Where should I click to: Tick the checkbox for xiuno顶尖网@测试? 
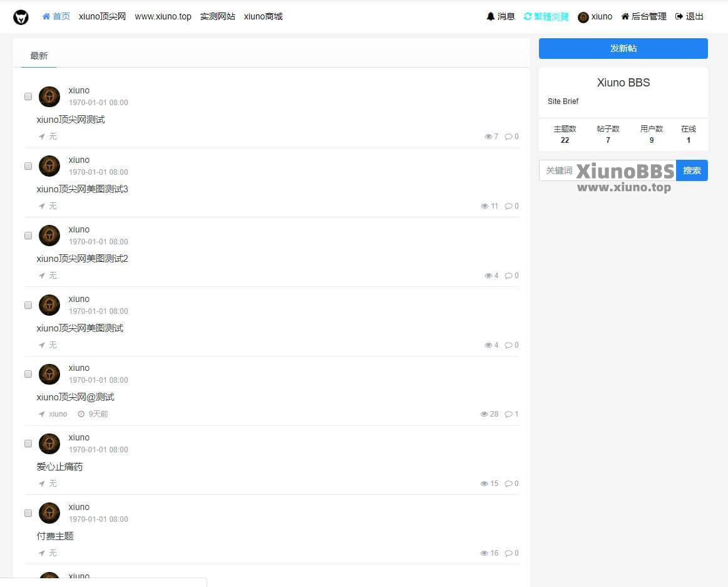pos(28,374)
